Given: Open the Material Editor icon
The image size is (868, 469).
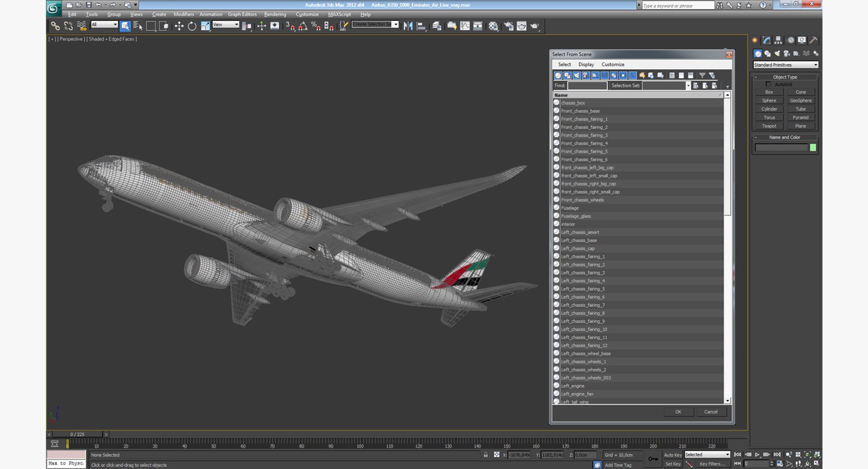Looking at the screenshot, I should tap(493, 26).
